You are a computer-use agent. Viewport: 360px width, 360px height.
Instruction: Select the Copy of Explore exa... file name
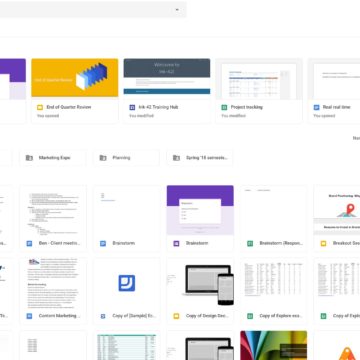[x=281, y=316]
